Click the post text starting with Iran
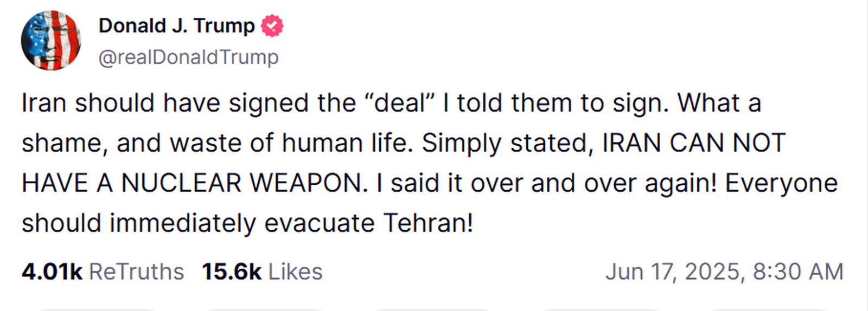Screen dimensions: 868x311 (x=430, y=163)
